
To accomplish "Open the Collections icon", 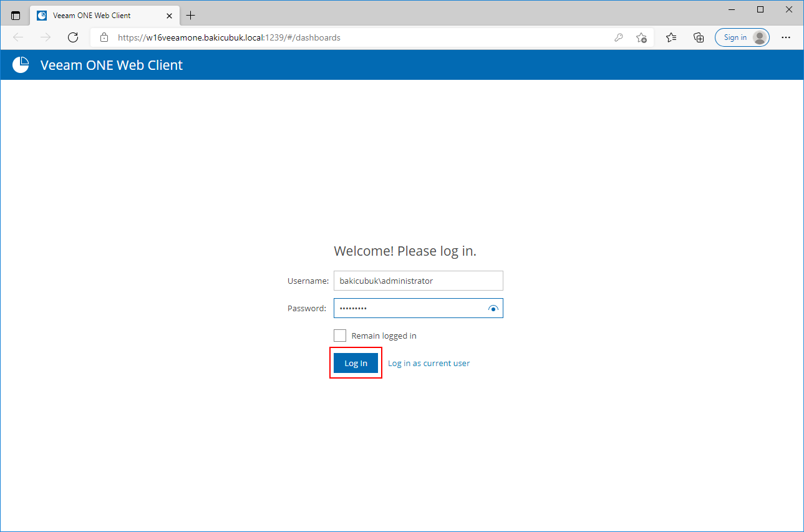I will [699, 37].
